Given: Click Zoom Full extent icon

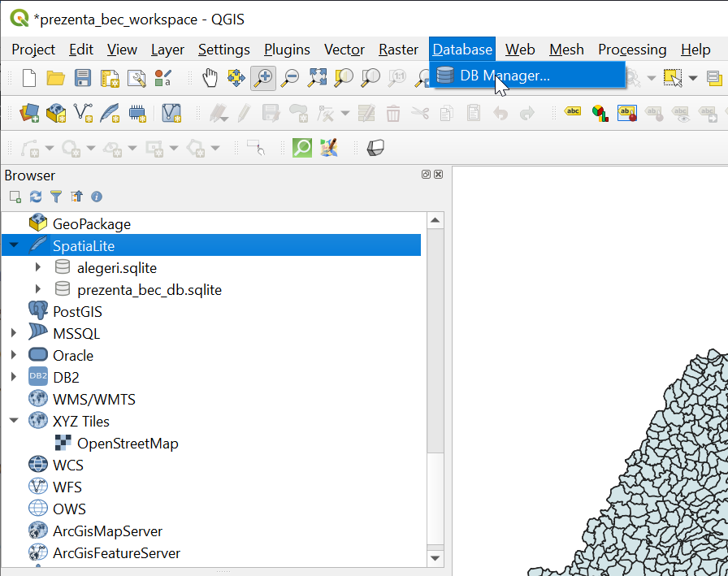Looking at the screenshot, I should click(318, 77).
